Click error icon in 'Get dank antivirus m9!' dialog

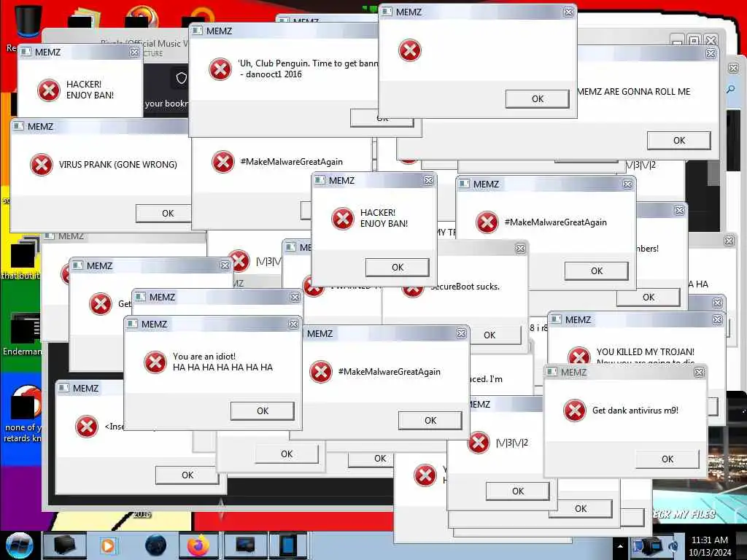pos(575,410)
